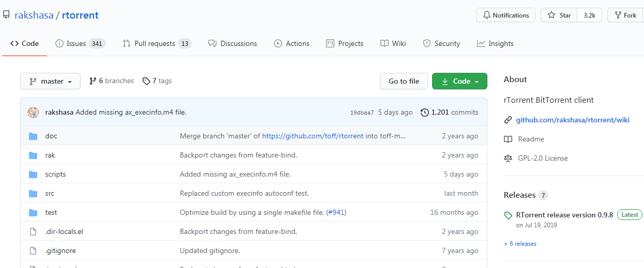Show the + 6 releases link
Image resolution: width=644 pixels, height=268 pixels.
(520, 244)
